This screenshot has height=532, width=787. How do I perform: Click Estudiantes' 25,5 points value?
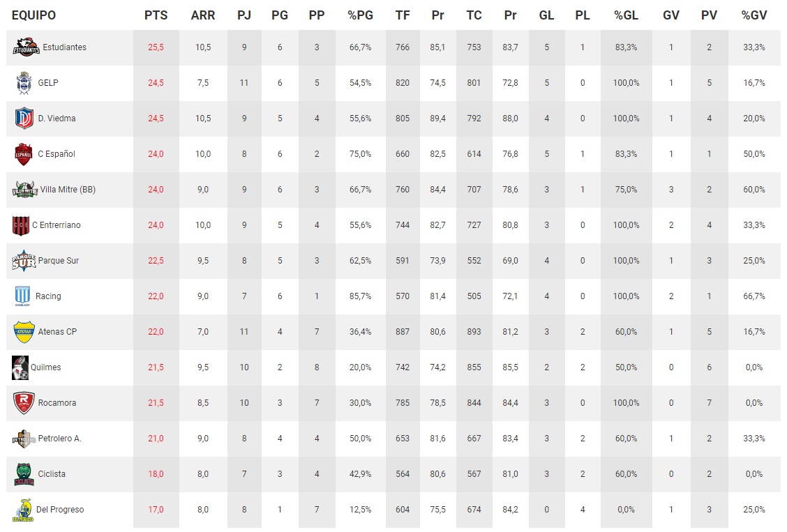point(156,47)
